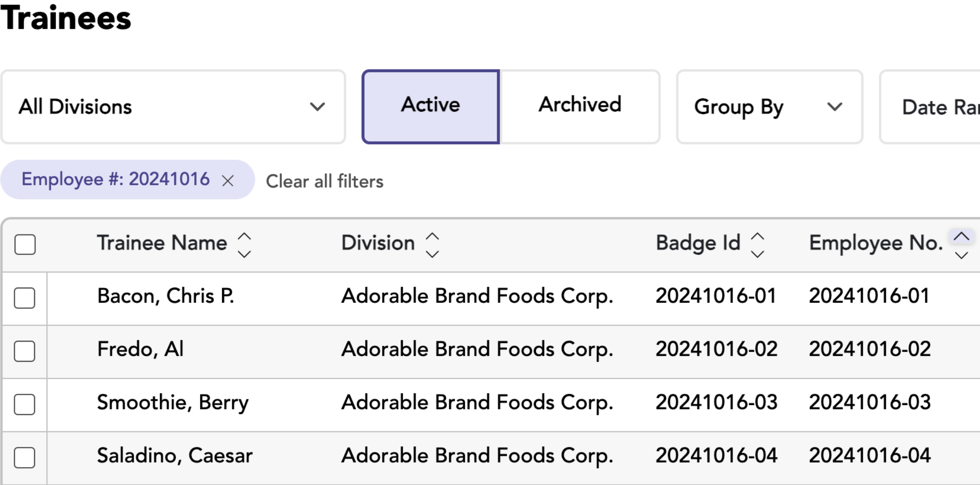The width and height of the screenshot is (980, 485).
Task: Sort Badge Id column ascending arrow
Action: (x=757, y=236)
